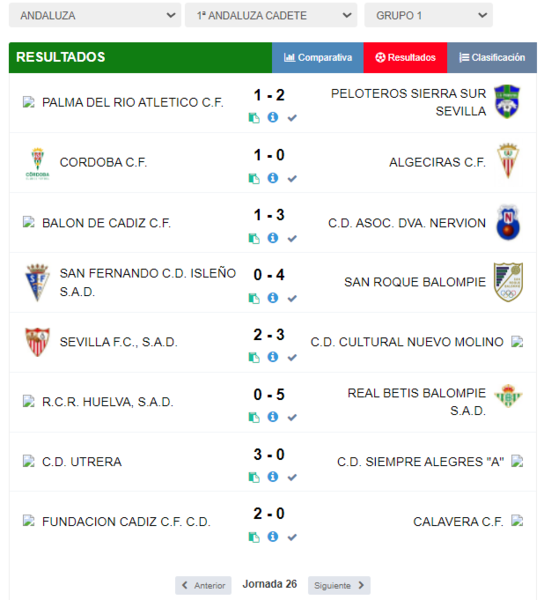This screenshot has height=600, width=544.
Task: Switch to the Comparativa tab
Action: (x=318, y=57)
